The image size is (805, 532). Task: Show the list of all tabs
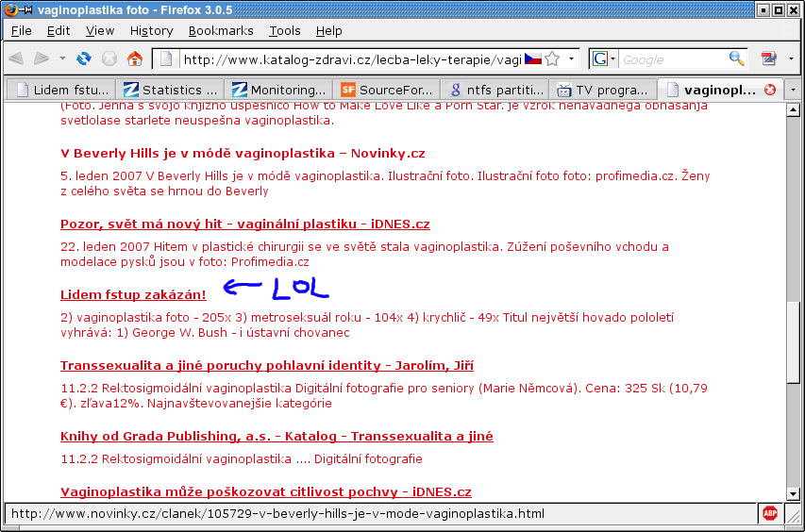(793, 91)
